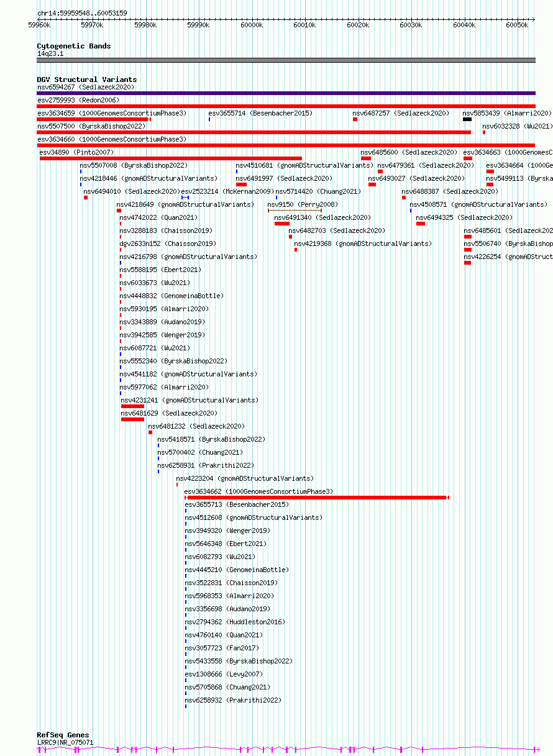
Task: Open variant nsv4219368 (gnomADStructuralVariants)
Action: coord(363,244)
